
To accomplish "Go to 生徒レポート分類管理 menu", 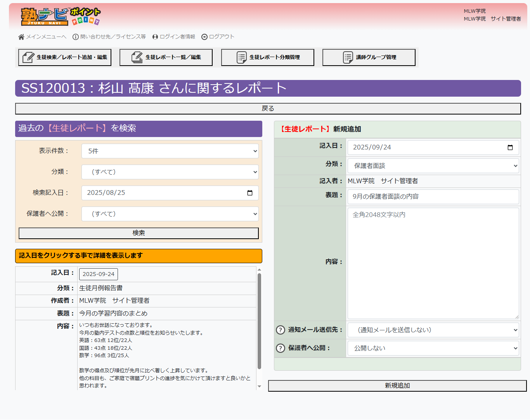I will [x=268, y=57].
